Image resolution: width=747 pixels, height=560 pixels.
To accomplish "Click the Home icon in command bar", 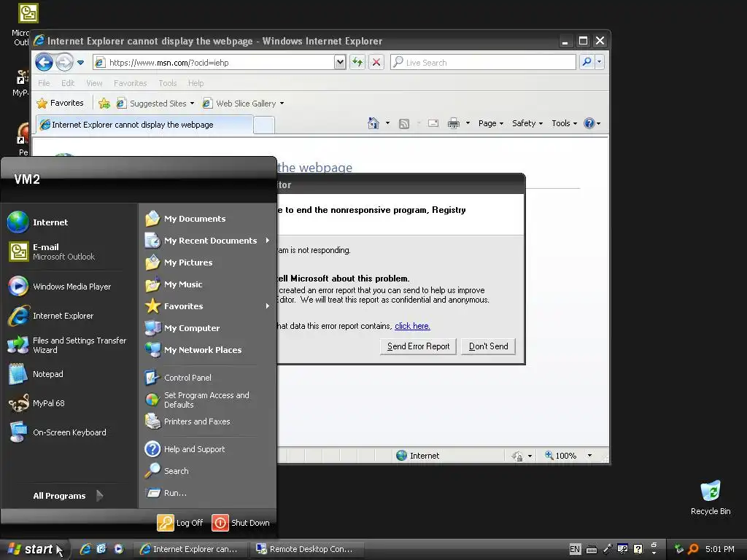I will [x=373, y=123].
